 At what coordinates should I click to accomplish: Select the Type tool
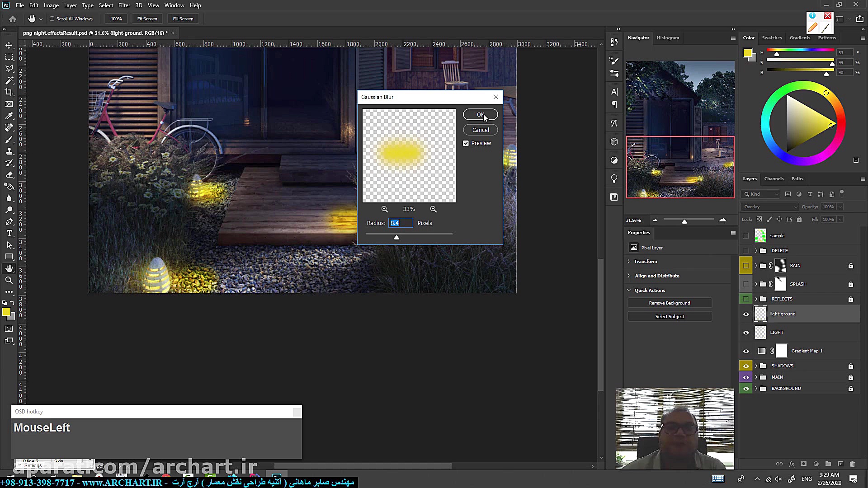[9, 233]
